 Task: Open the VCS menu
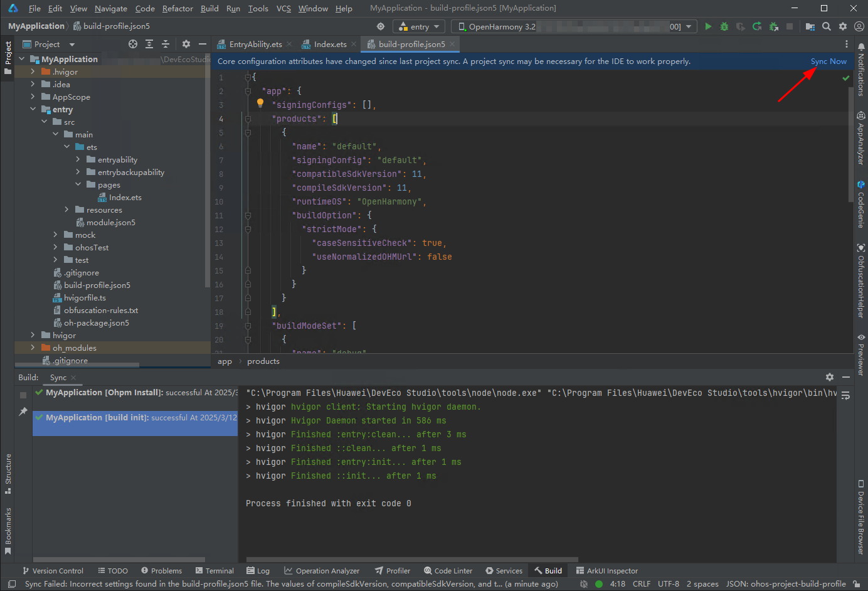coord(283,8)
